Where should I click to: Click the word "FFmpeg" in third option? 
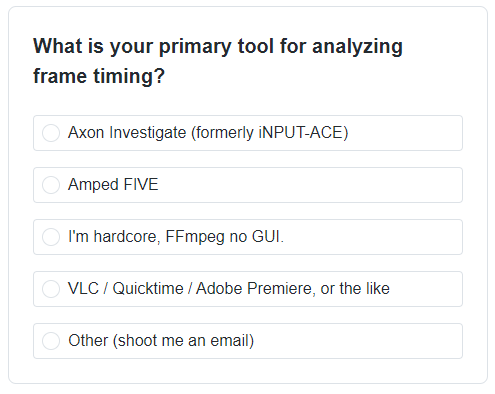point(195,237)
